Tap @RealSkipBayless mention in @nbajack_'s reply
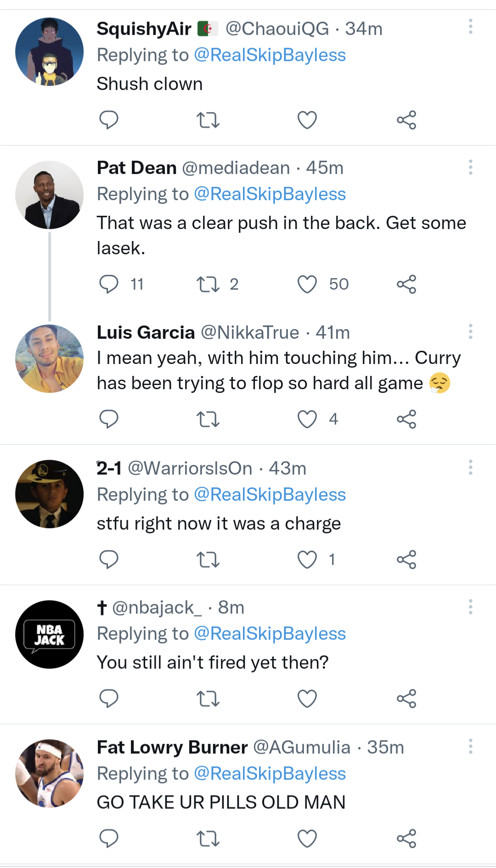Viewport: 496px width, 868px height. click(x=270, y=634)
